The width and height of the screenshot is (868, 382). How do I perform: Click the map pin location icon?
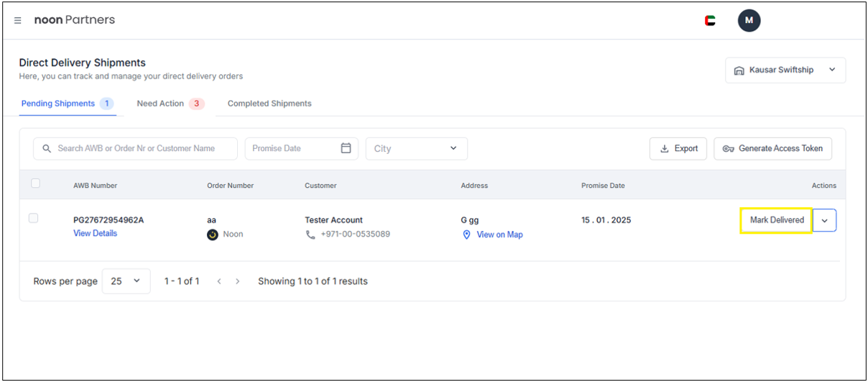[x=466, y=235]
